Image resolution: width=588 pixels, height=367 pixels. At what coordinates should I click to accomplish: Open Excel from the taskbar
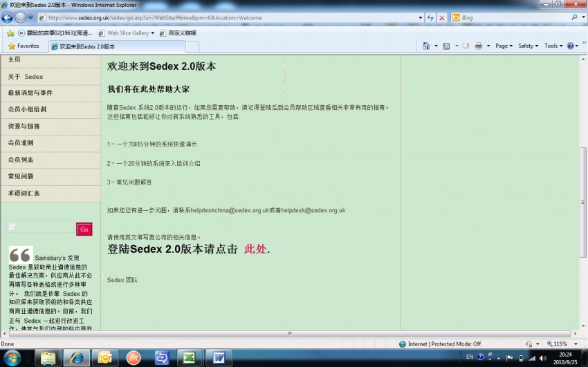pyautogui.click(x=190, y=358)
